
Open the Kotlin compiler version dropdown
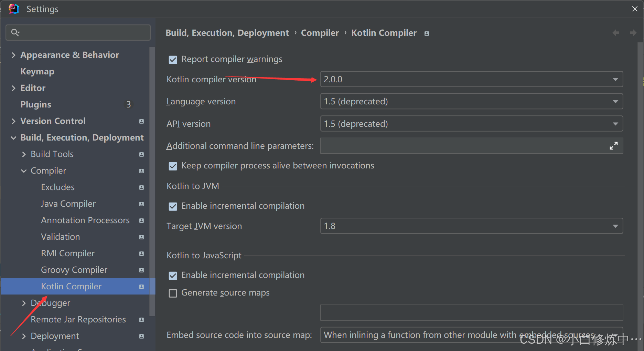615,79
